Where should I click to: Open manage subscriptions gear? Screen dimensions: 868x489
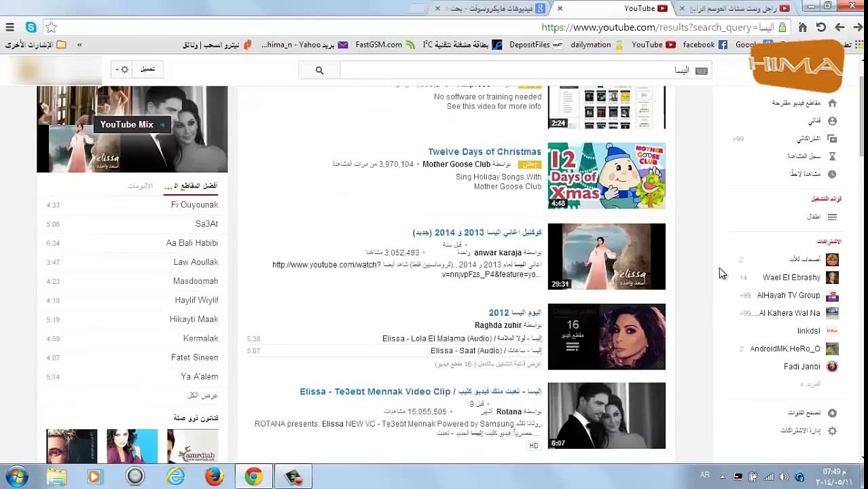point(832,431)
